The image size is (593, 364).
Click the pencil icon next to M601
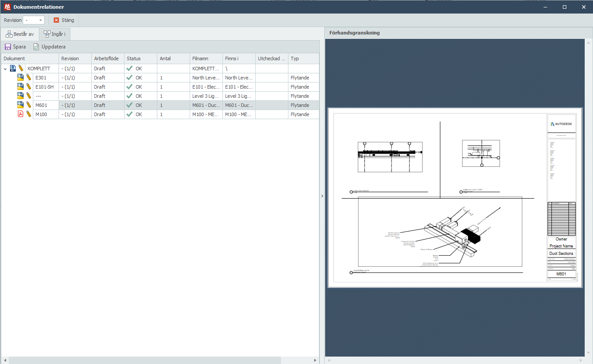[x=29, y=105]
